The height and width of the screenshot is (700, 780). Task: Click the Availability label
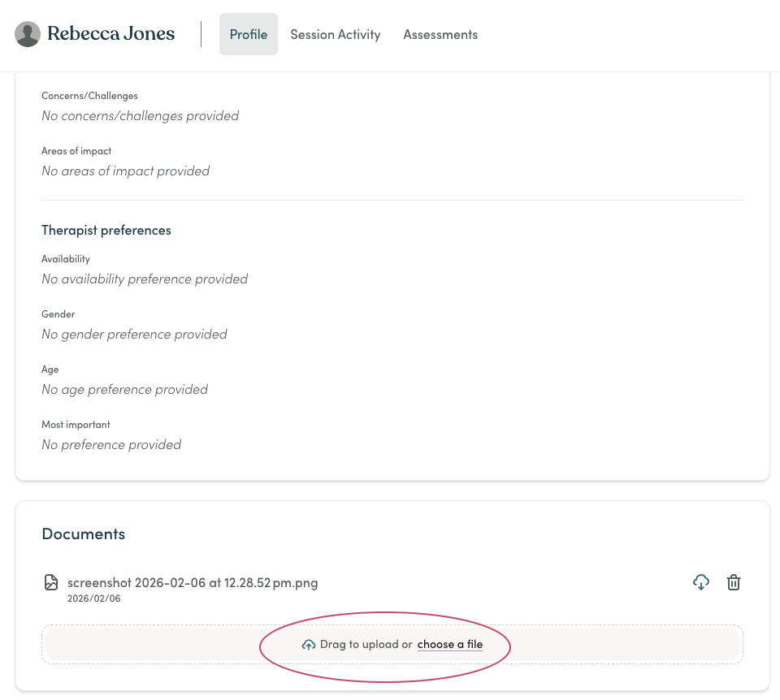click(x=66, y=259)
